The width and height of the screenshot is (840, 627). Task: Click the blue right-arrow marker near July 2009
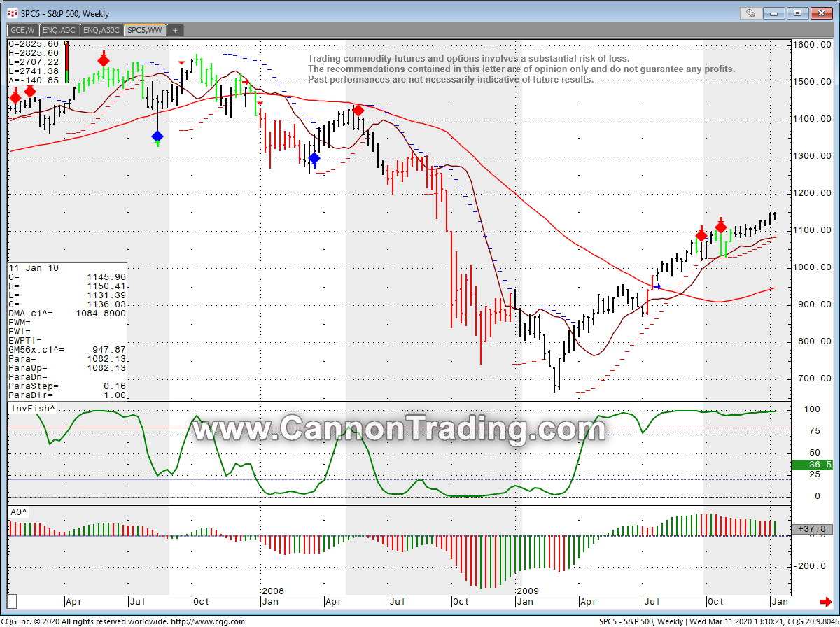pyautogui.click(x=656, y=286)
